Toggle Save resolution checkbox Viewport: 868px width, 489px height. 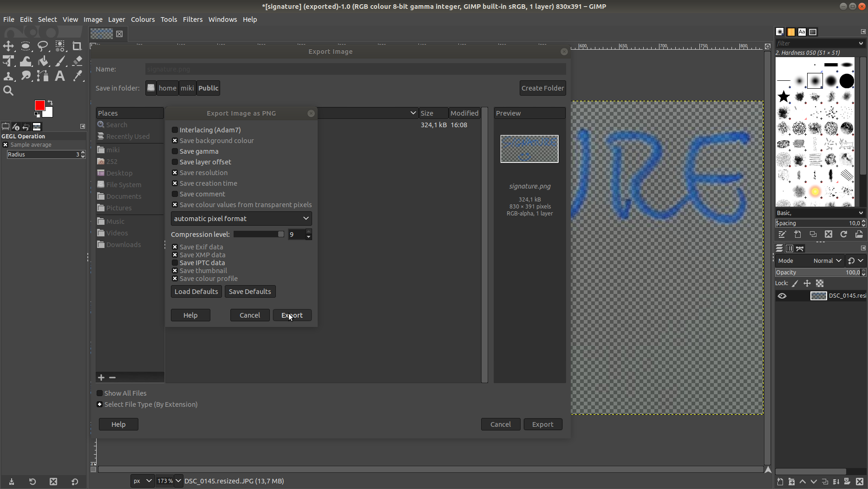pyautogui.click(x=175, y=173)
